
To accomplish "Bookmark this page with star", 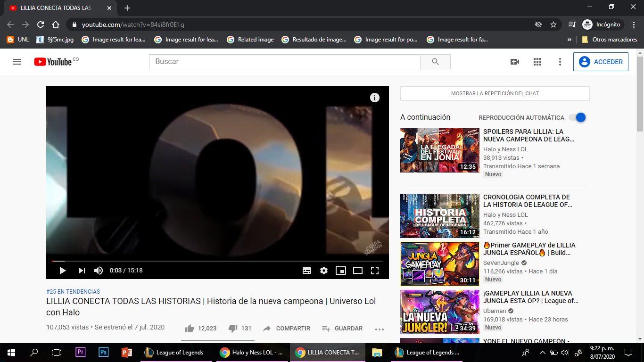I will coord(553,25).
